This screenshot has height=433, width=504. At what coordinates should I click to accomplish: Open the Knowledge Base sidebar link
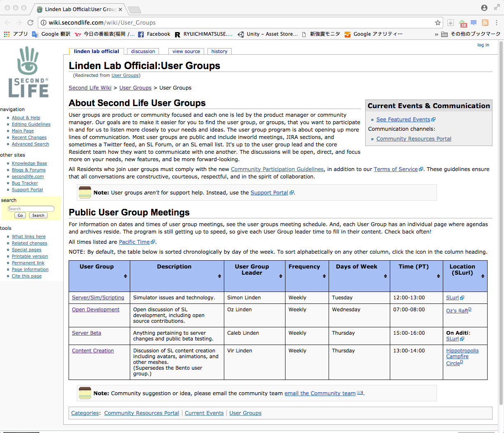point(29,163)
